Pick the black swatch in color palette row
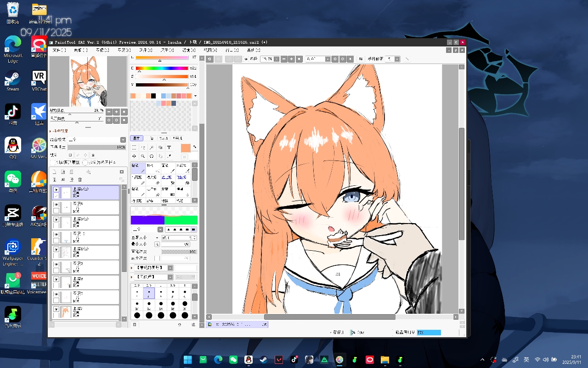 (153, 96)
